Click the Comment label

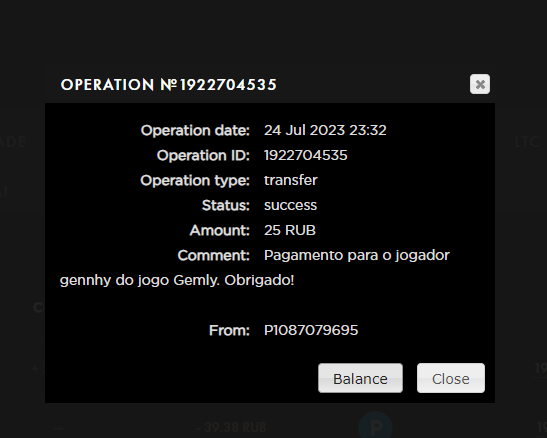(x=213, y=255)
